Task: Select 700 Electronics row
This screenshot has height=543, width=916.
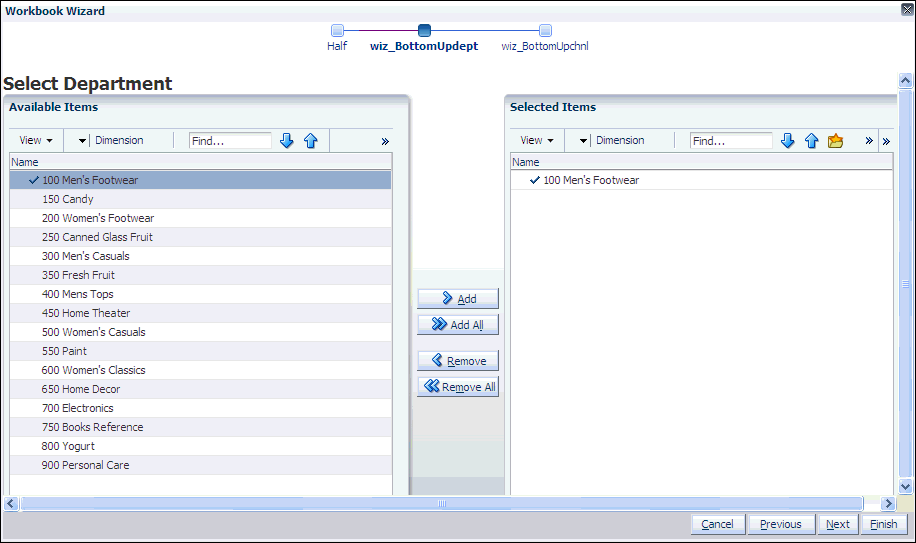Action: (200, 408)
